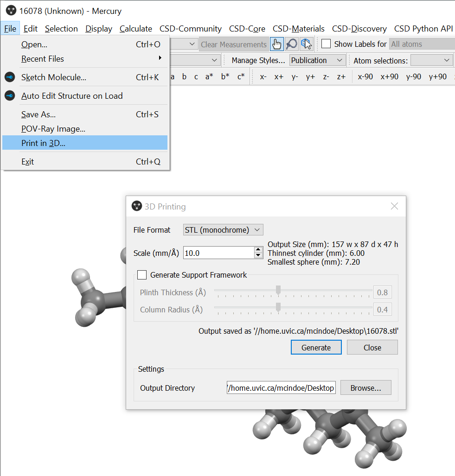Image resolution: width=455 pixels, height=476 pixels.
Task: Select Save As... from File menu
Action: click(85, 114)
